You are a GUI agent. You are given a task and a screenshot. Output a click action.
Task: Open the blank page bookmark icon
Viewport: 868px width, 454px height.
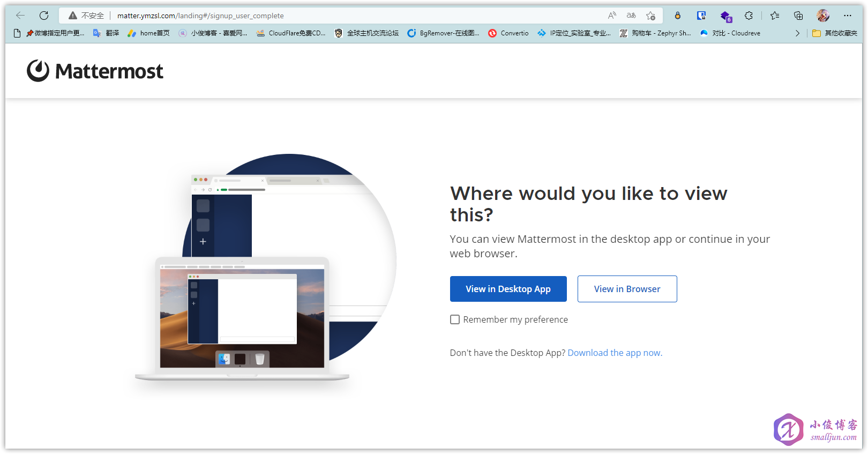tap(17, 33)
